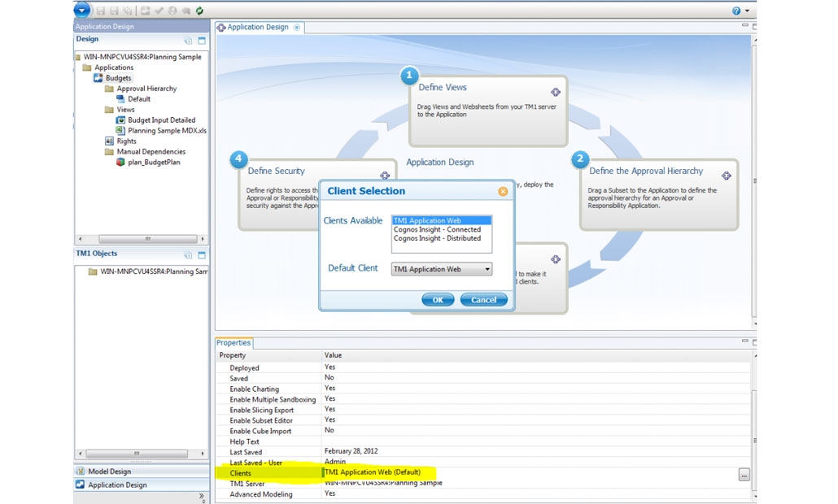The image size is (838, 504).
Task: Click the Define Views step icon
Action: pos(556,93)
